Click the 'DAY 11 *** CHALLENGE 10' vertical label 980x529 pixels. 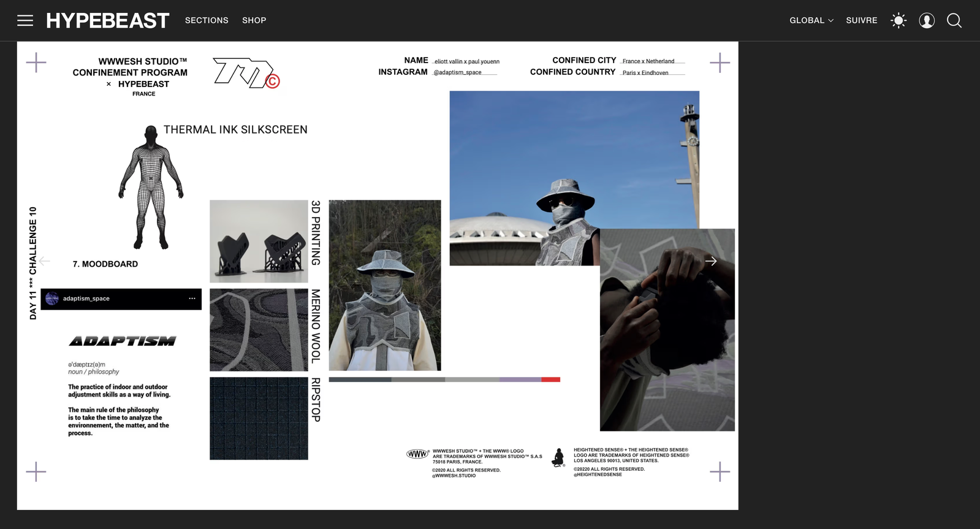33,263
